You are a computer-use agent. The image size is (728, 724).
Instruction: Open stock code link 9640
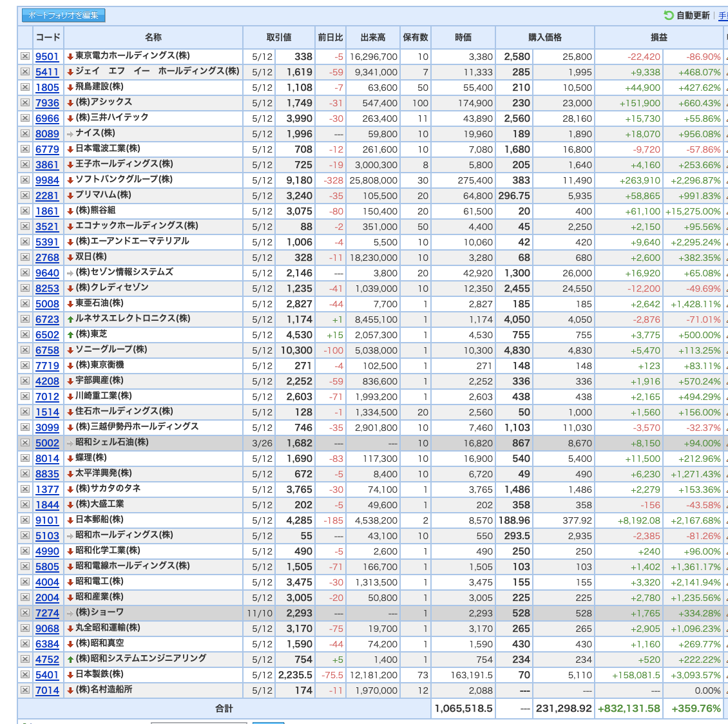tap(48, 273)
